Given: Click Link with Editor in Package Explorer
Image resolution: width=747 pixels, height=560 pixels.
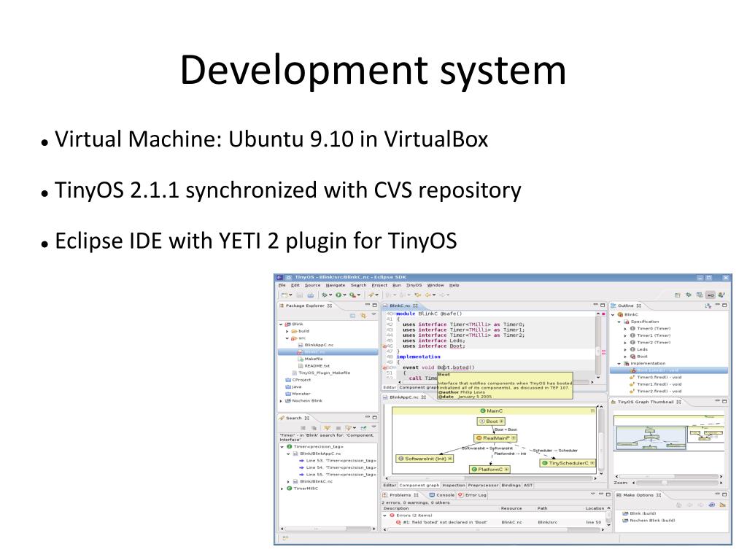Looking at the screenshot, I should coord(363,316).
